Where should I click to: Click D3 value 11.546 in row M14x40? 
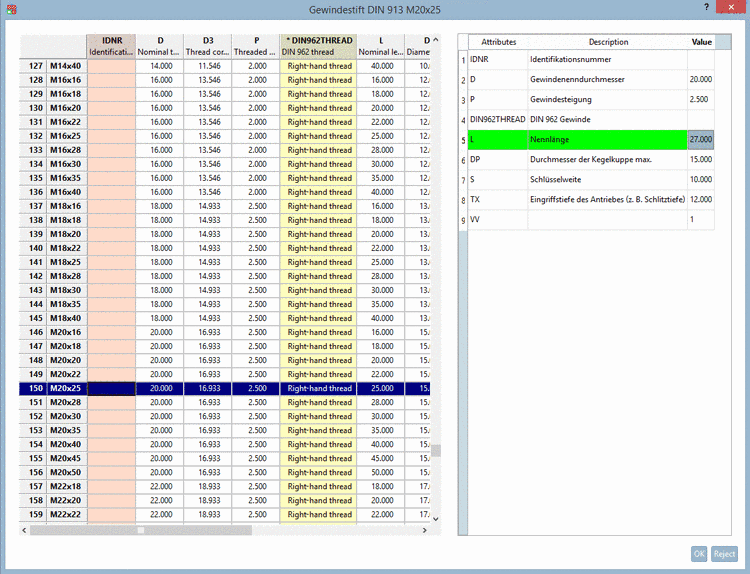(x=208, y=66)
